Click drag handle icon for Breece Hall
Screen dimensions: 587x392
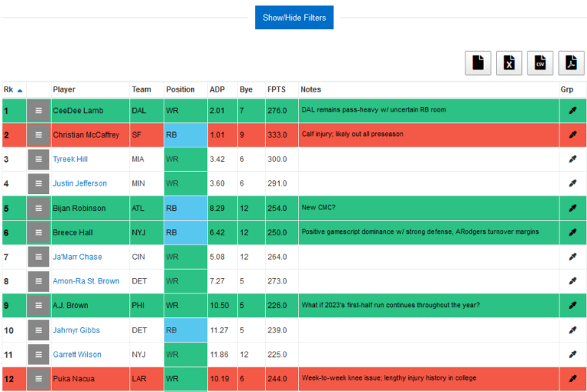coord(38,232)
